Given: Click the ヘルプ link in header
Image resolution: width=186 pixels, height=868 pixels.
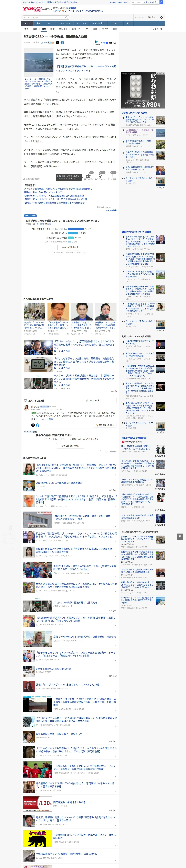Looking at the screenshot, I should [x=127, y=2].
